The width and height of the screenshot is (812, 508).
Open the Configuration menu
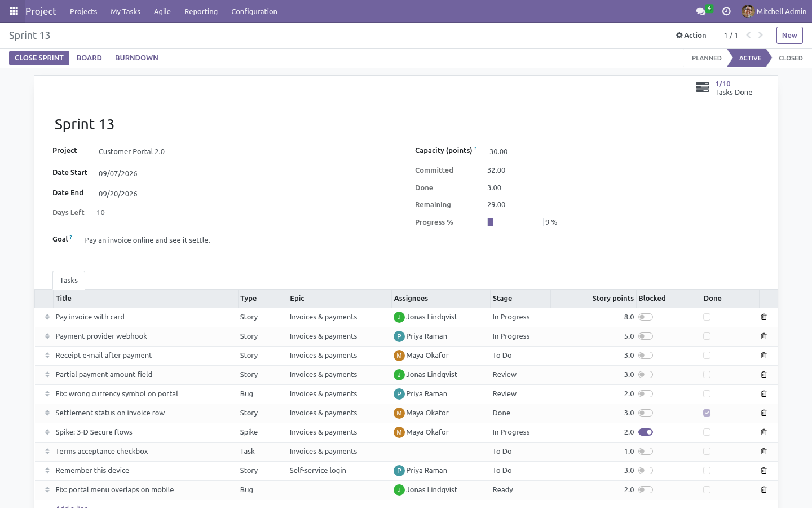[254, 11]
